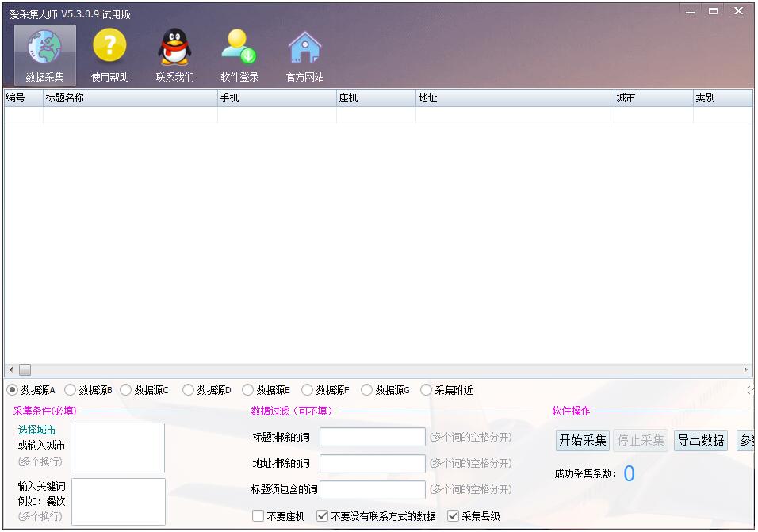Uncheck 不要没有联系方式的数据
The width and height of the screenshot is (758, 532).
[322, 515]
